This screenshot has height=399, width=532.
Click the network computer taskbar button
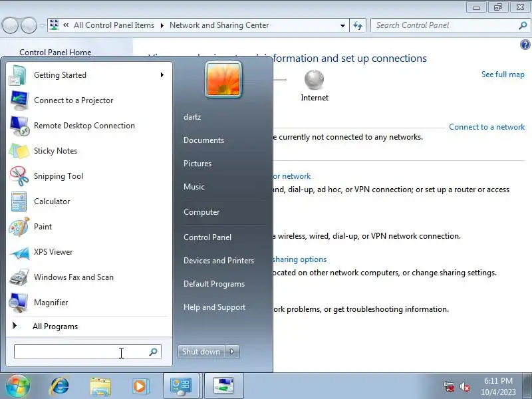[223, 386]
